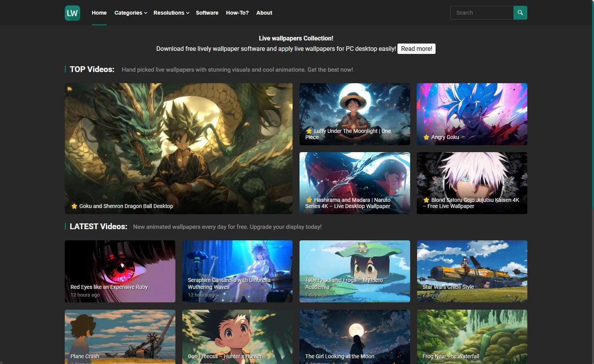The height and width of the screenshot is (364, 594).
Task: Go to the How-To? page
Action: click(x=237, y=13)
